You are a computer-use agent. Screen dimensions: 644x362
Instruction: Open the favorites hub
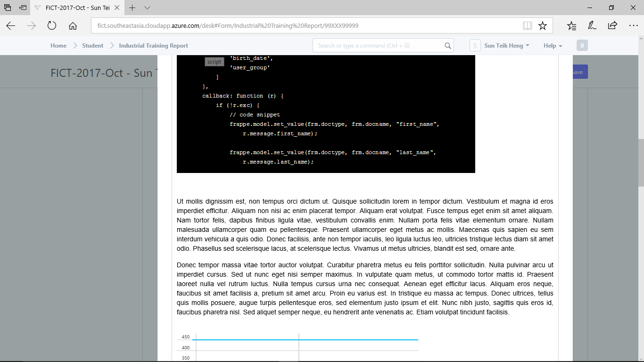tap(571, 26)
